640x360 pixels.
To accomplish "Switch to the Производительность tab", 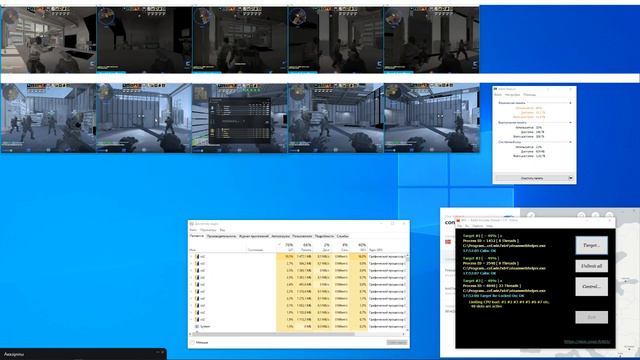I will [221, 236].
